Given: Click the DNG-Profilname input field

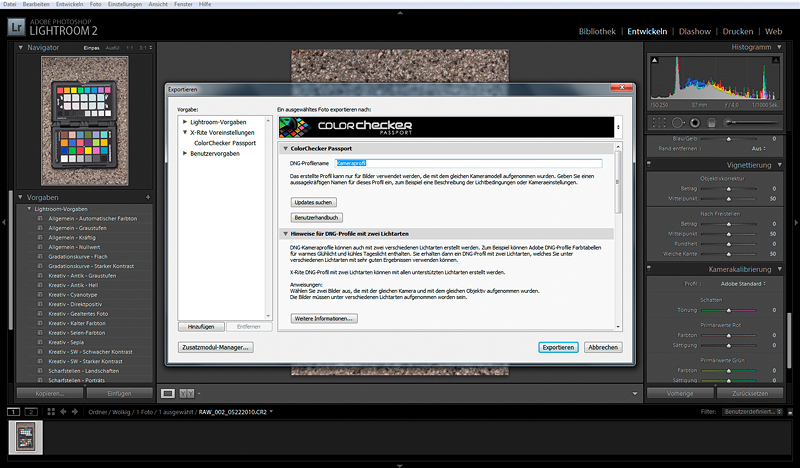Looking at the screenshot, I should pyautogui.click(x=468, y=163).
